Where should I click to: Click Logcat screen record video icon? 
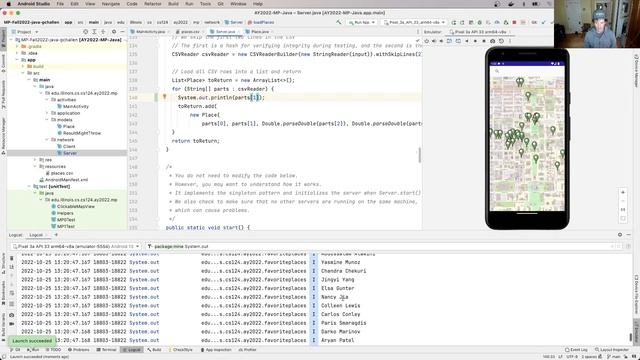[x=11, y=324]
